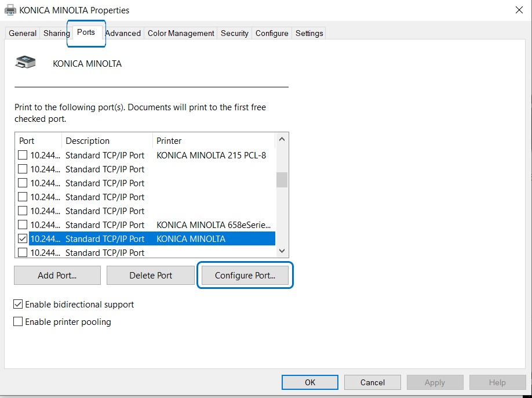Enable printer pooling checkbox

(x=19, y=322)
